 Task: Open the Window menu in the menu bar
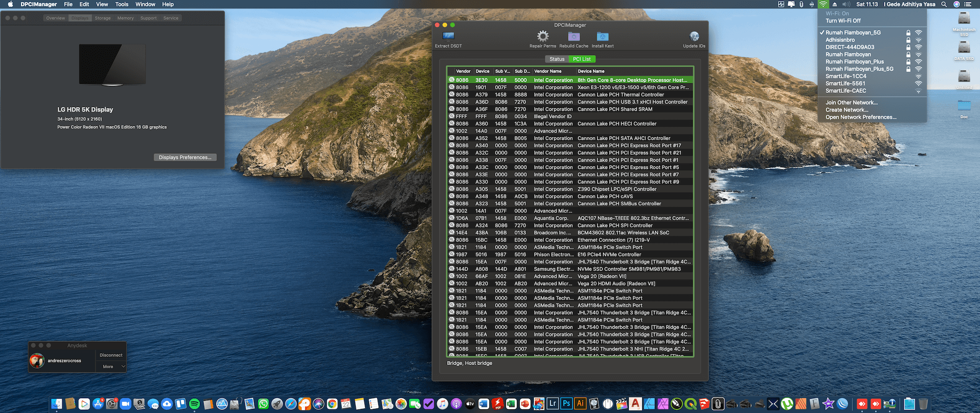pyautogui.click(x=145, y=4)
